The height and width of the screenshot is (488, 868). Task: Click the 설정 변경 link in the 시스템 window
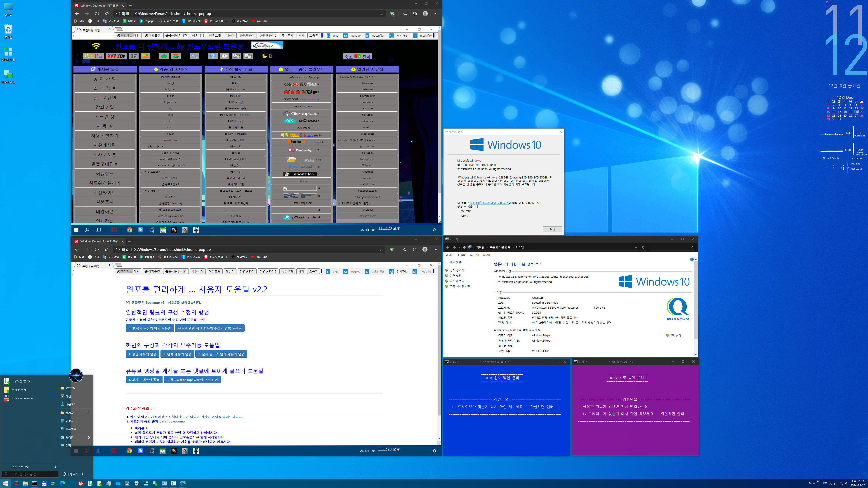pos(674,335)
